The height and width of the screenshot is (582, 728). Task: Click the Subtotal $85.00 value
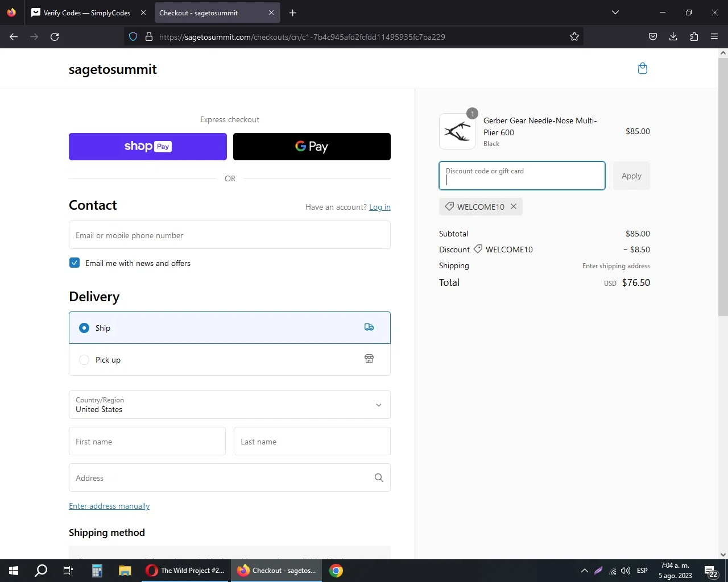(638, 234)
